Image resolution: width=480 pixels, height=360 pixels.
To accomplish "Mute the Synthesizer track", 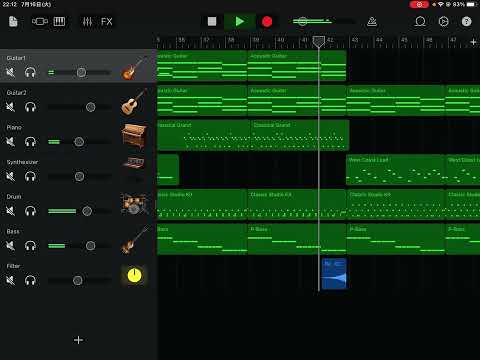I will coord(11,176).
